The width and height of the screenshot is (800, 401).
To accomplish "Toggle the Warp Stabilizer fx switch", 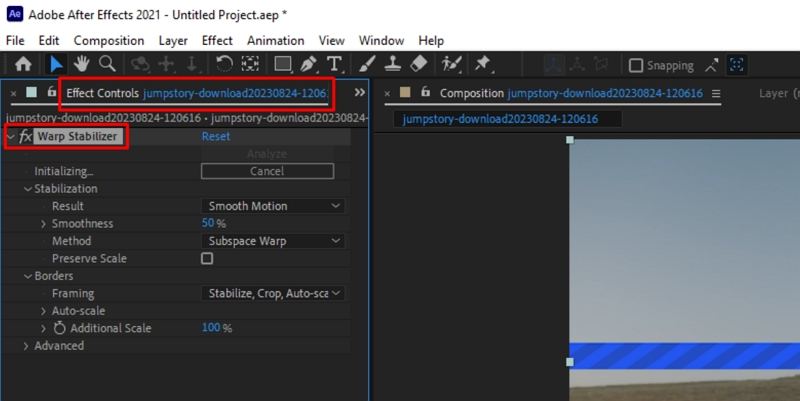I will (25, 136).
